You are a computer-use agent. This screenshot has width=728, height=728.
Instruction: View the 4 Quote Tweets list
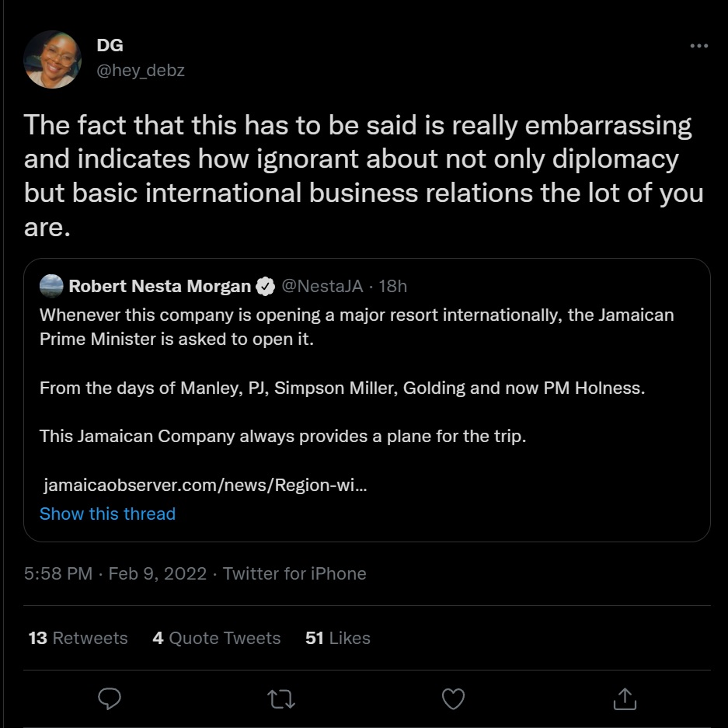coord(217,638)
